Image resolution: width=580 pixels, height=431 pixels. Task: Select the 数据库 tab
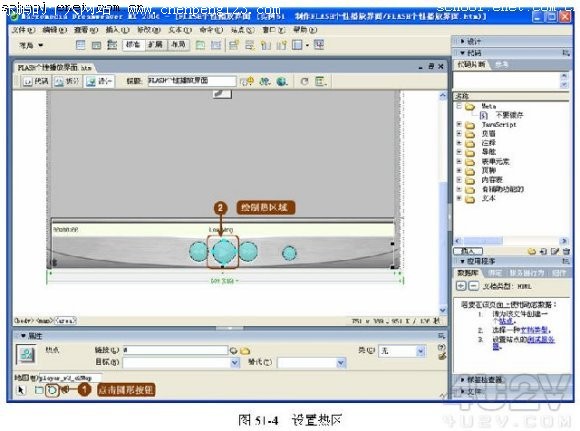click(468, 273)
